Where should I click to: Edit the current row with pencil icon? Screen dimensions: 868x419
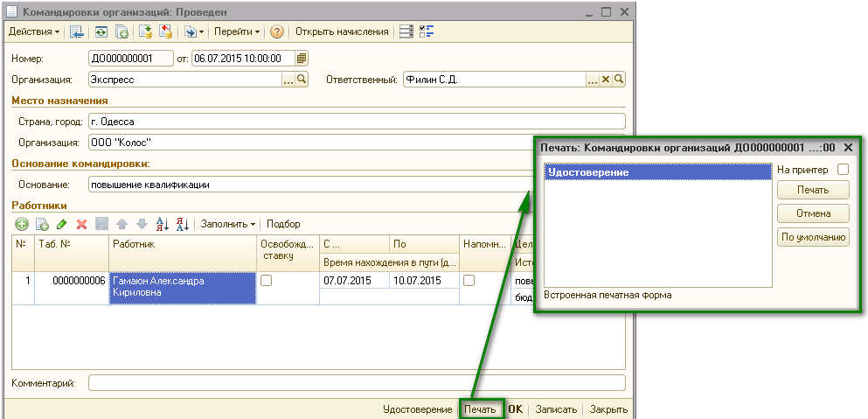coord(62,224)
